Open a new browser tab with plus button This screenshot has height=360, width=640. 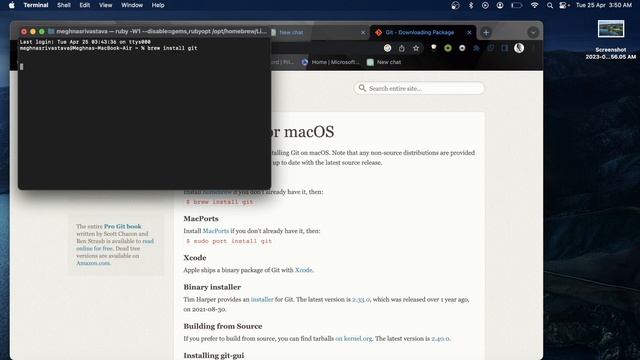486,33
